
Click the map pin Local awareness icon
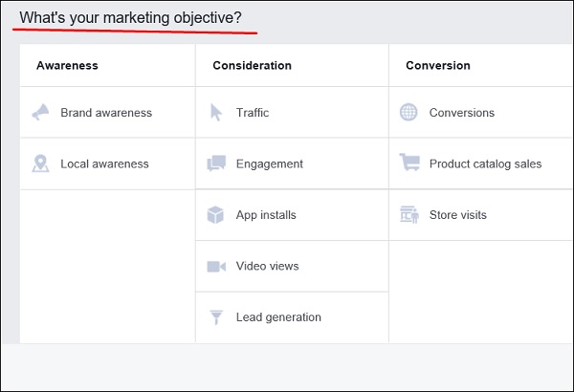pyautogui.click(x=40, y=164)
